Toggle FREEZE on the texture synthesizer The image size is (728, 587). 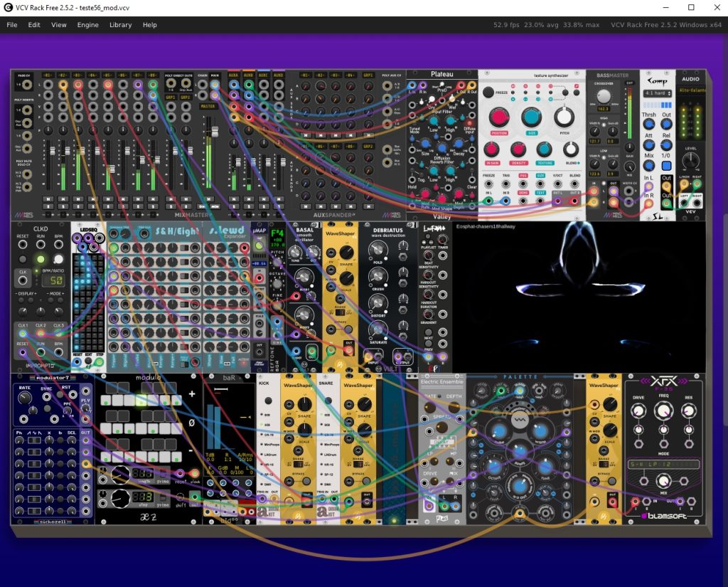click(488, 92)
